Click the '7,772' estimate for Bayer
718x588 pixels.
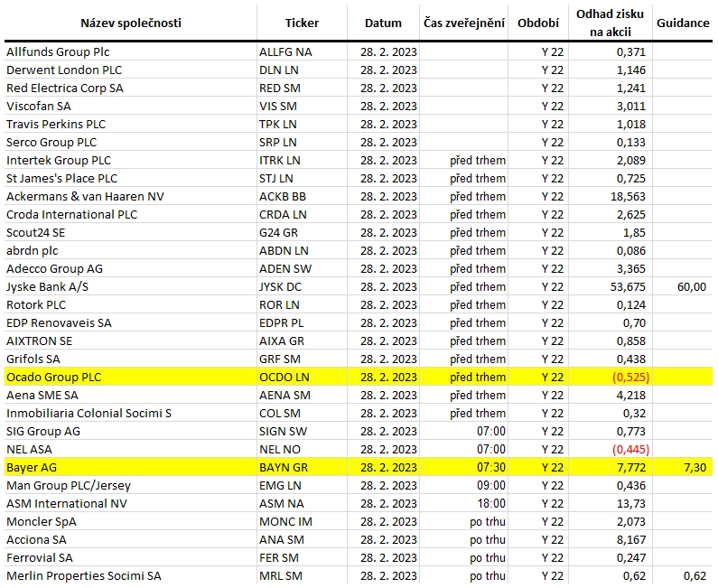tap(631, 468)
